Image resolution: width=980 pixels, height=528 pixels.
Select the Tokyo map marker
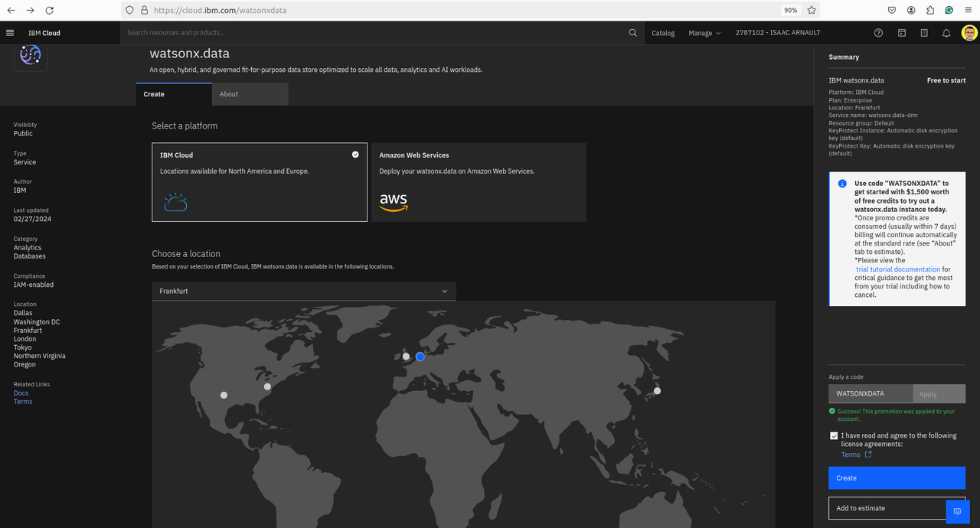[x=657, y=391]
